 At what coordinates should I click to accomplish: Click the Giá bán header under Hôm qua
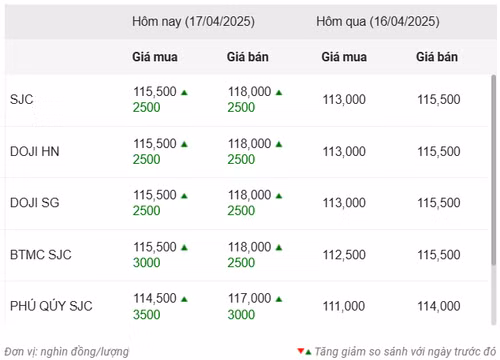[x=437, y=57]
